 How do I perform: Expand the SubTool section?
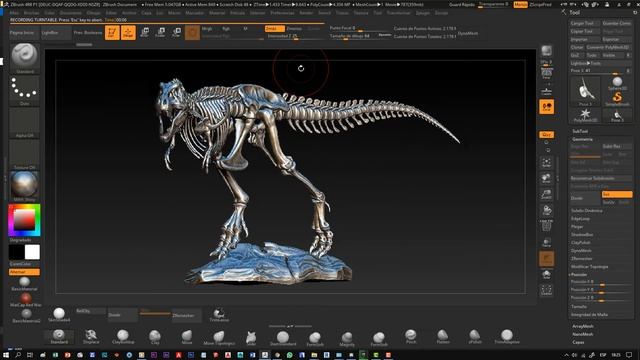click(580, 131)
